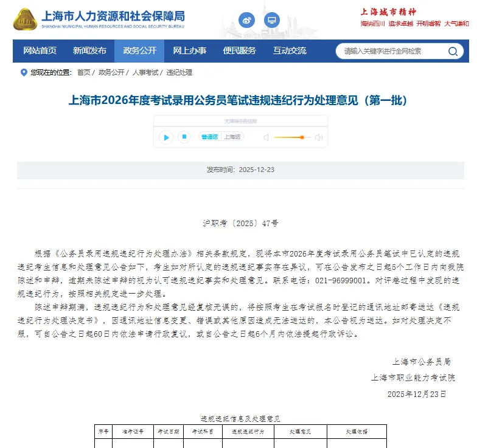This screenshot has width=491, height=448.
Task: Click the document number 沪职考〔2025〕47号
Action: point(240,223)
